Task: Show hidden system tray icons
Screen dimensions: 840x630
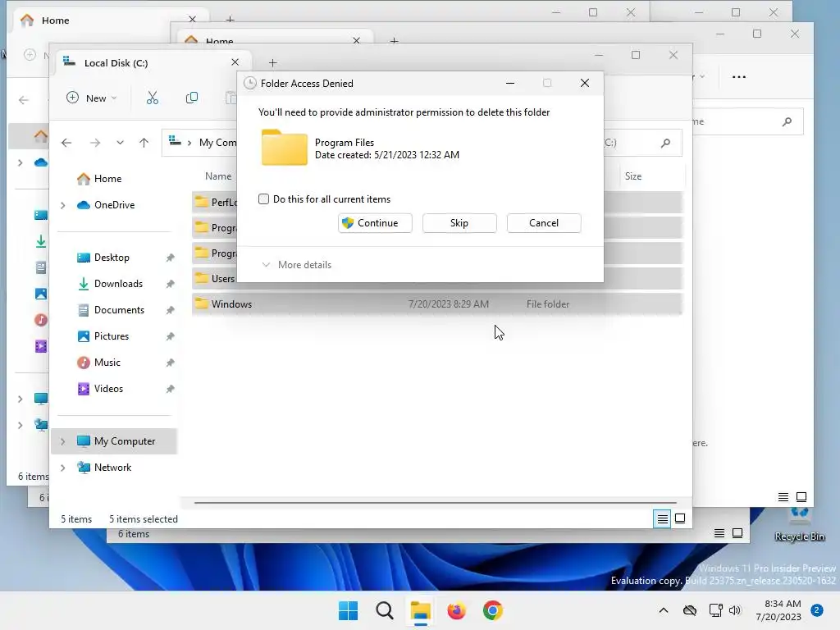Action: 663,610
